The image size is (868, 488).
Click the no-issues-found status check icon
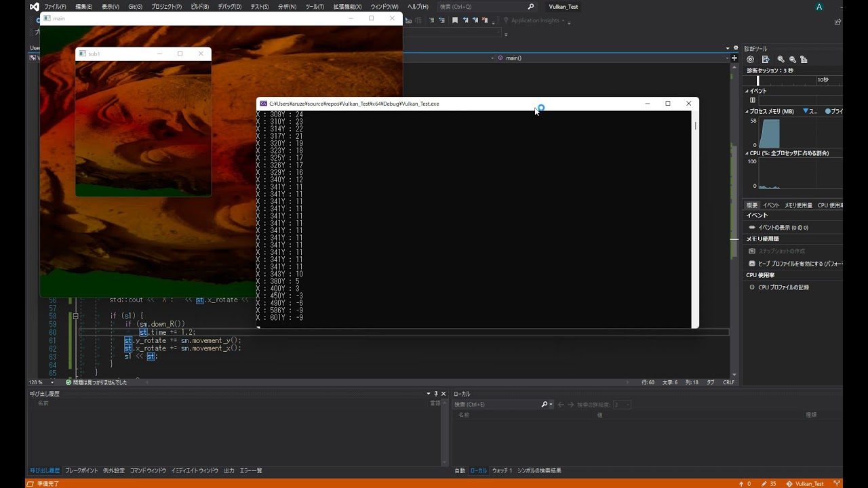click(68, 382)
